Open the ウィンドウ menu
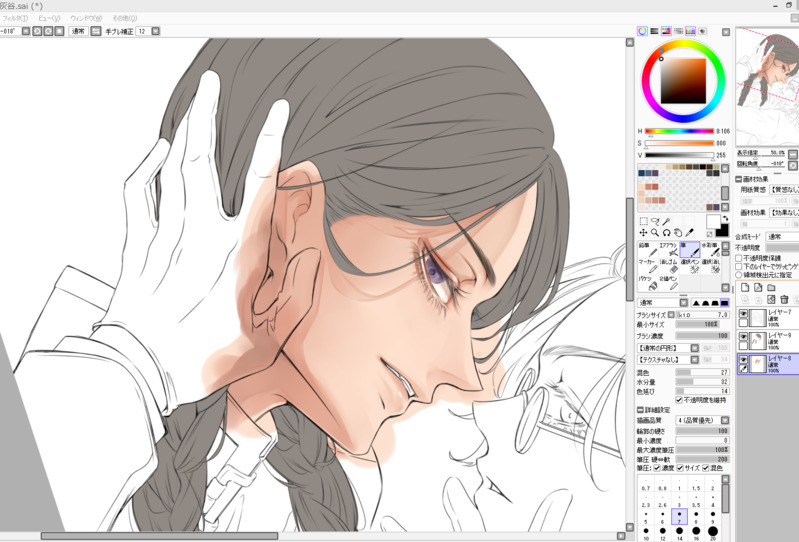The width and height of the screenshot is (799, 542). point(86,18)
